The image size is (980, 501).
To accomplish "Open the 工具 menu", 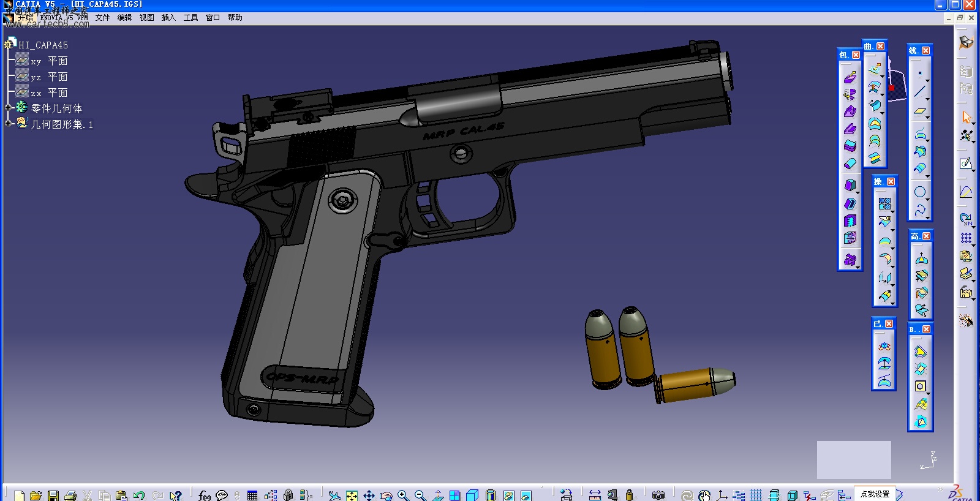I will pyautogui.click(x=190, y=18).
